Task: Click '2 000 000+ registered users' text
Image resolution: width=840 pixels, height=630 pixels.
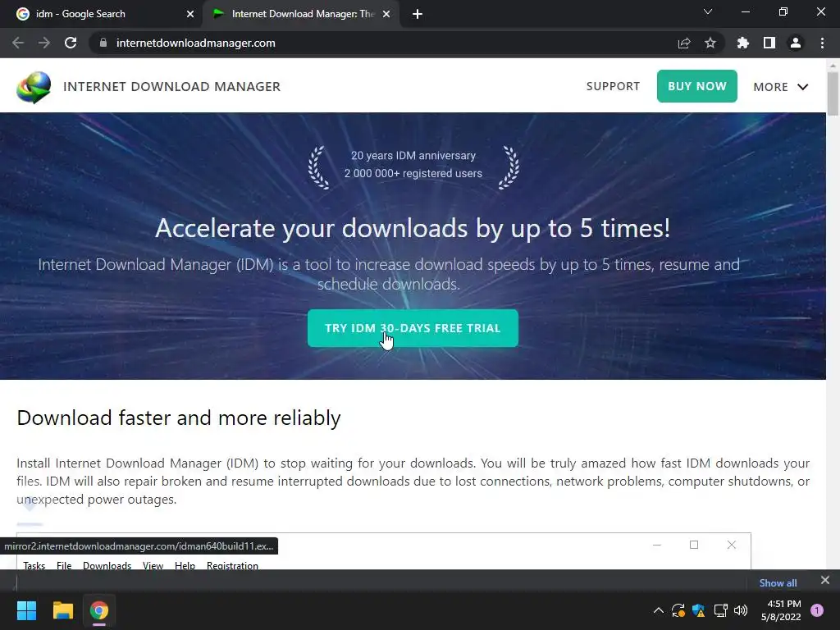Action: [413, 174]
